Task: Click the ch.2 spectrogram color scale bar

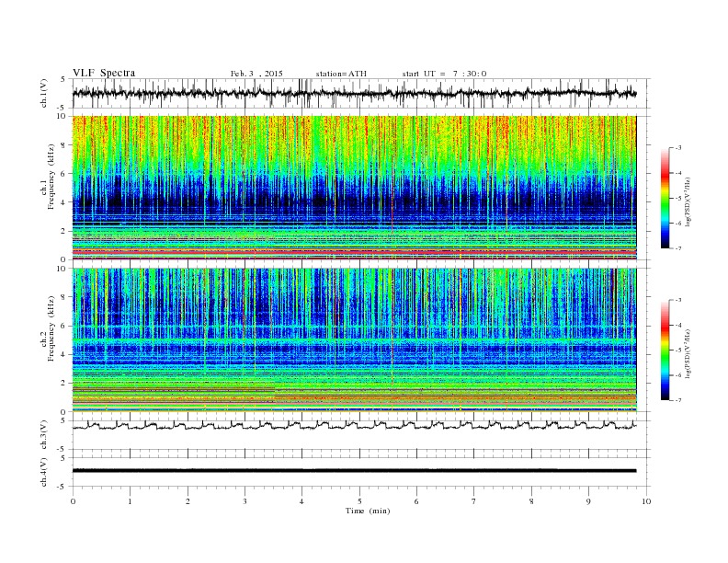Action: [x=665, y=350]
